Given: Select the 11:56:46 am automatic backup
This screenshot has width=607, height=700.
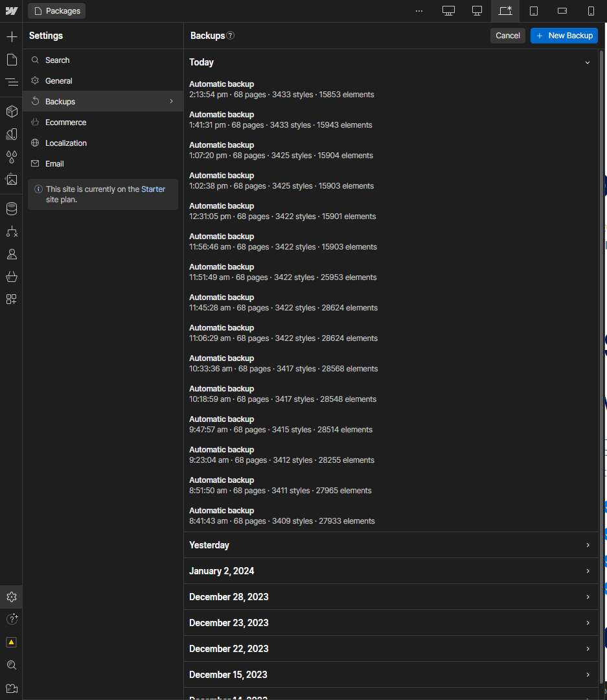Looking at the screenshot, I should [391, 242].
